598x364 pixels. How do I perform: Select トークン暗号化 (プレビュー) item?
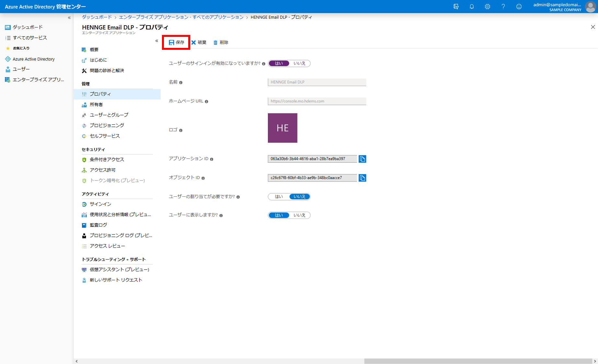coord(117,181)
